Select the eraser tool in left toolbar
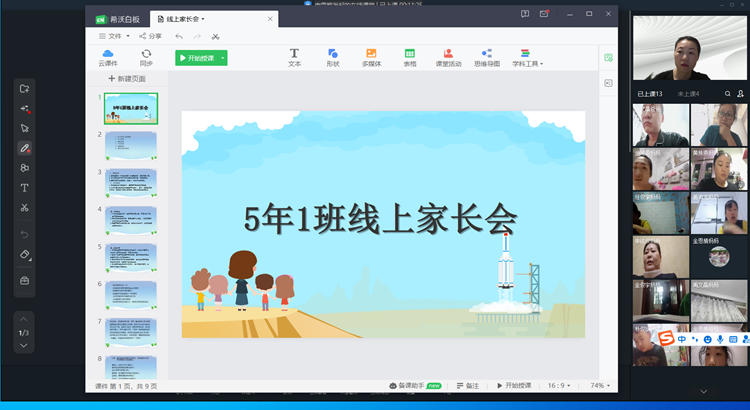Viewport: 750px width, 410px height. [x=25, y=255]
